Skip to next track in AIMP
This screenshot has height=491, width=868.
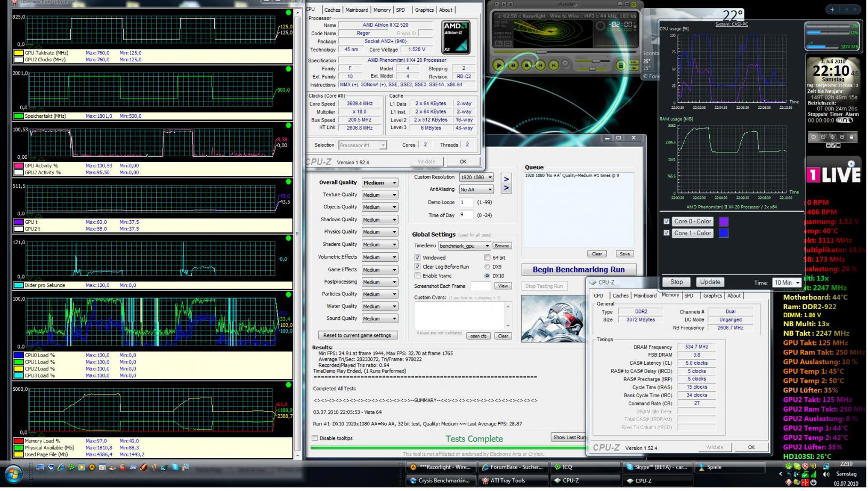[554, 65]
